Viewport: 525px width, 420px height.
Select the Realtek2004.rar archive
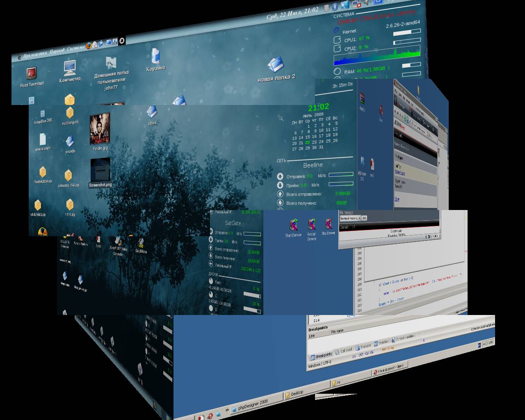[x=43, y=175]
